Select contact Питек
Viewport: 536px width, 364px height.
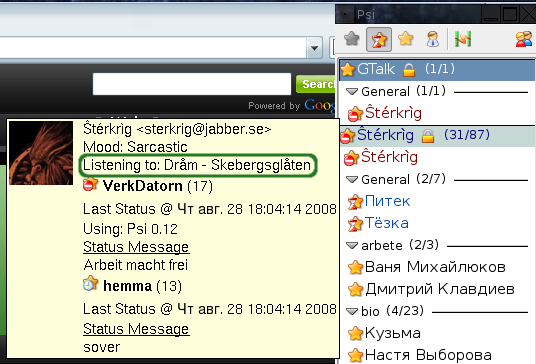387,201
